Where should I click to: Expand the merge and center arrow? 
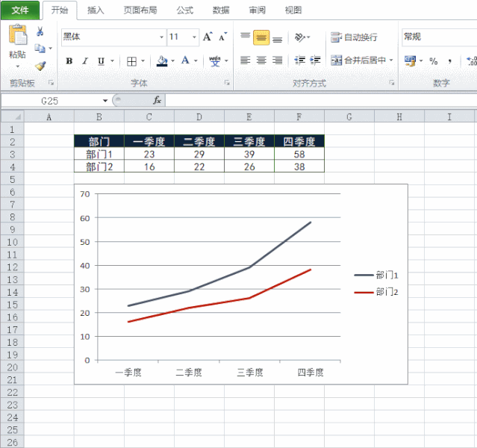point(391,60)
